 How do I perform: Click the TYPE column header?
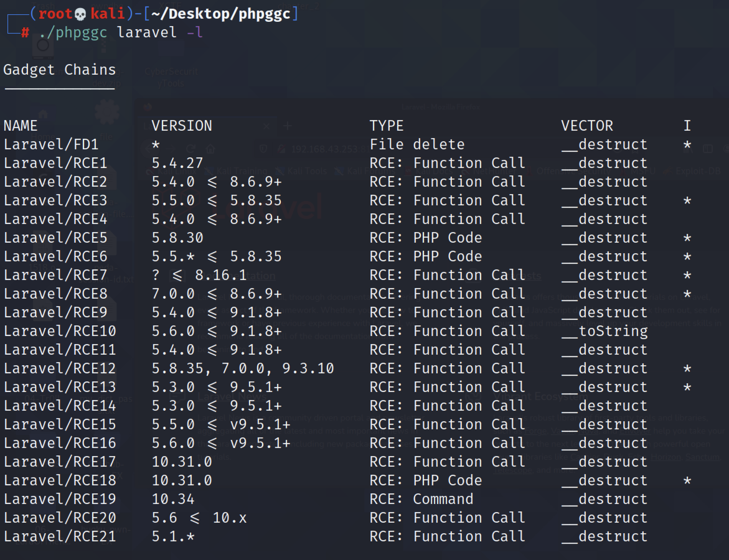click(x=387, y=126)
